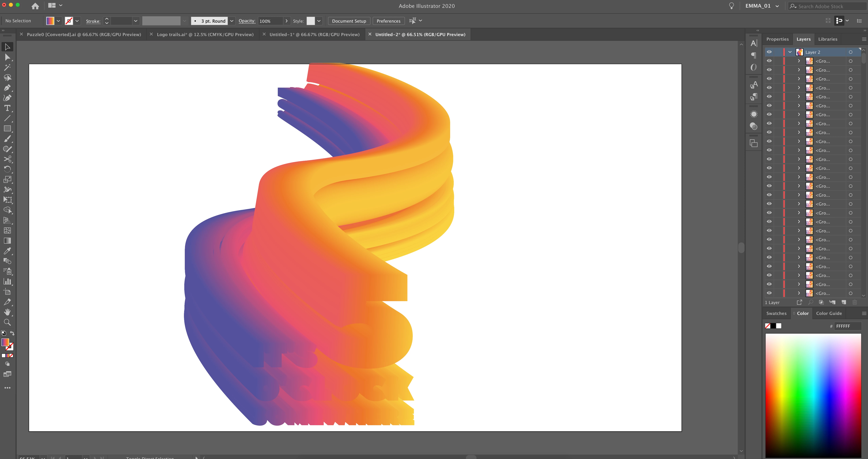Select the Type tool
This screenshot has height=459, width=868.
click(x=7, y=108)
